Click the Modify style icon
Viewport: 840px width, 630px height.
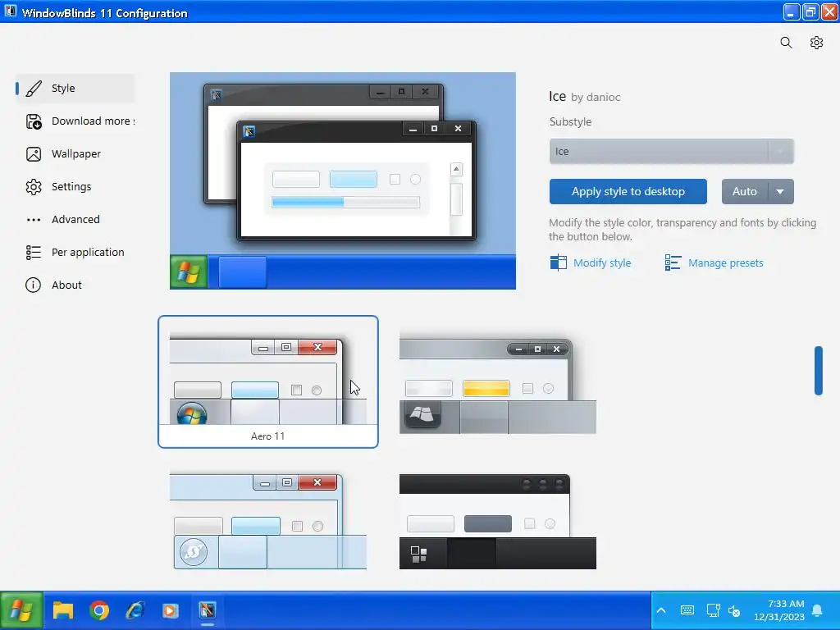(558, 262)
